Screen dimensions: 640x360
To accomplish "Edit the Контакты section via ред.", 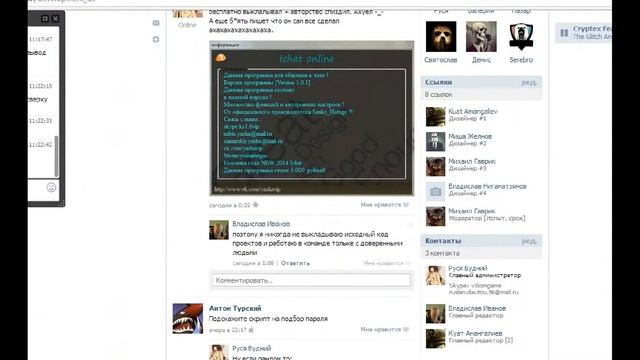I will (x=529, y=241).
